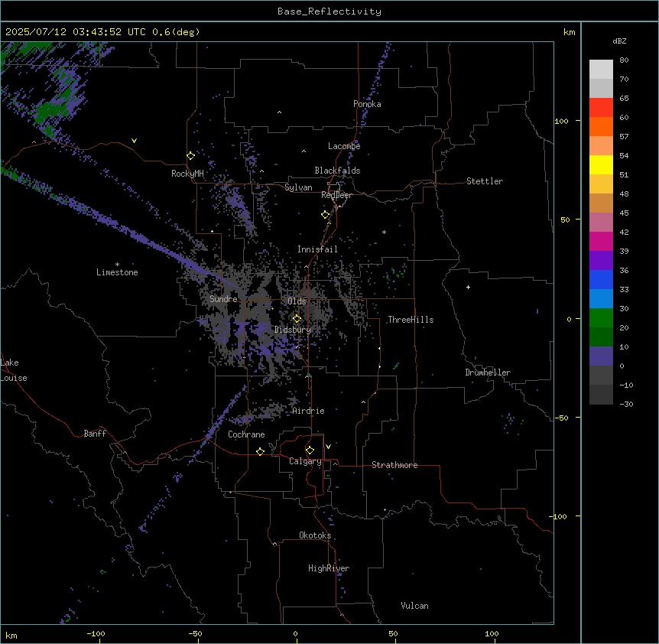The width and height of the screenshot is (659, 644).
Task: Click the yellow diamond marker above Calgary label
Action: [x=310, y=450]
